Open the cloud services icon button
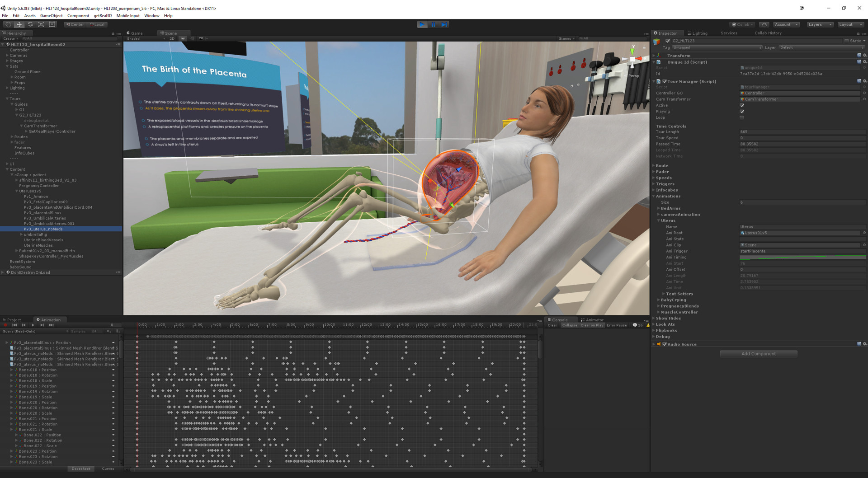Viewport: 868px width, 478px height. [x=764, y=24]
